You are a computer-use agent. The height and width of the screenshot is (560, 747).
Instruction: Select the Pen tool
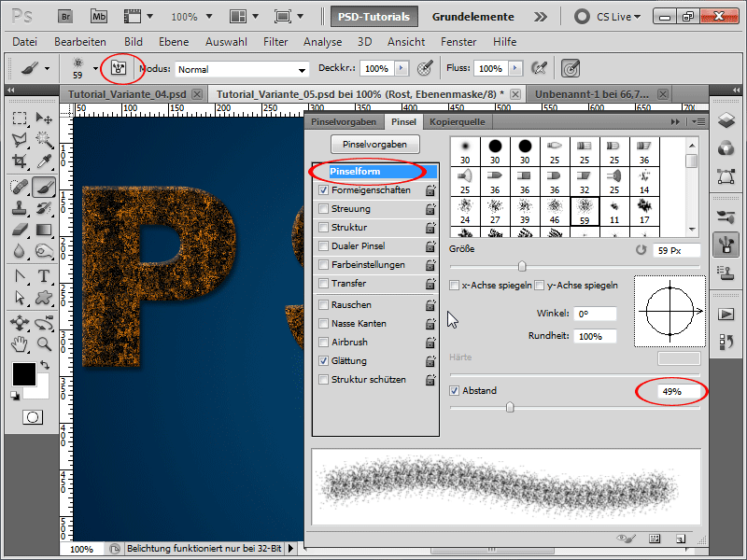20,276
